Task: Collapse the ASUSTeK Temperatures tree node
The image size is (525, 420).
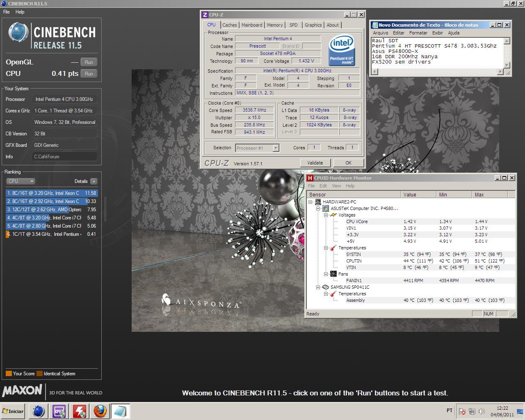Action: point(326,248)
